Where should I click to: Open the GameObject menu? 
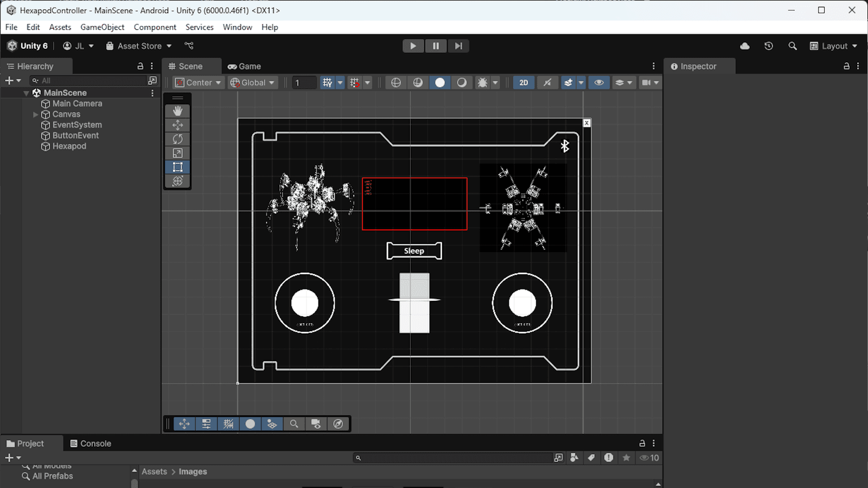coord(102,27)
